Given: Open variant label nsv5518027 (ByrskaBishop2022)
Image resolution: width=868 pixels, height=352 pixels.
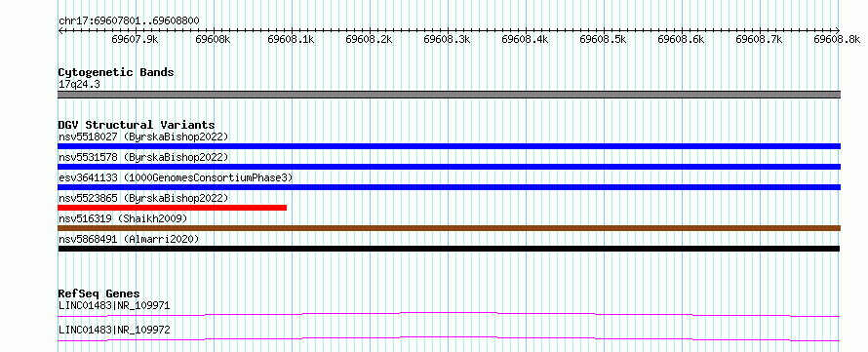Looking at the screenshot, I should [x=143, y=137].
